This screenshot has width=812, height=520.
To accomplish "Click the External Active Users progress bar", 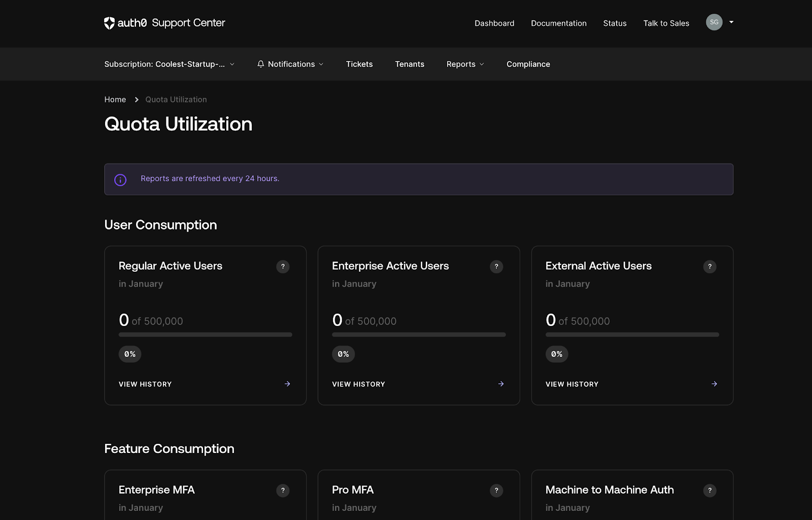I will [632, 334].
